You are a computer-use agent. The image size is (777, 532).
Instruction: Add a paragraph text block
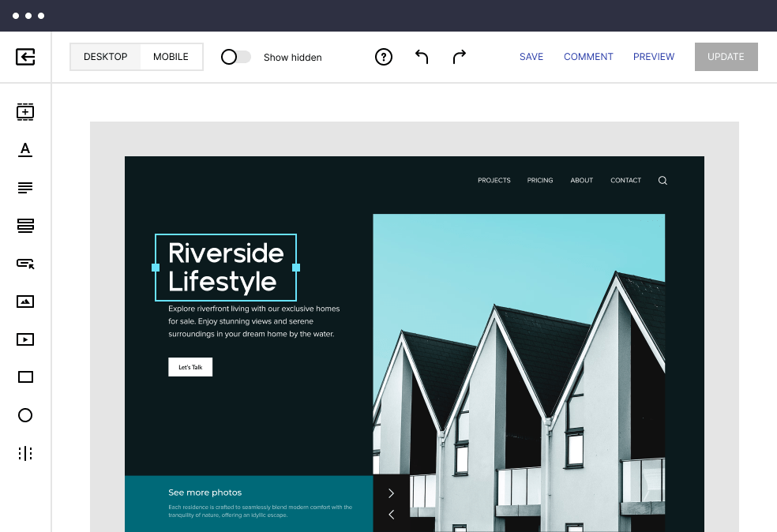pyautogui.click(x=25, y=187)
